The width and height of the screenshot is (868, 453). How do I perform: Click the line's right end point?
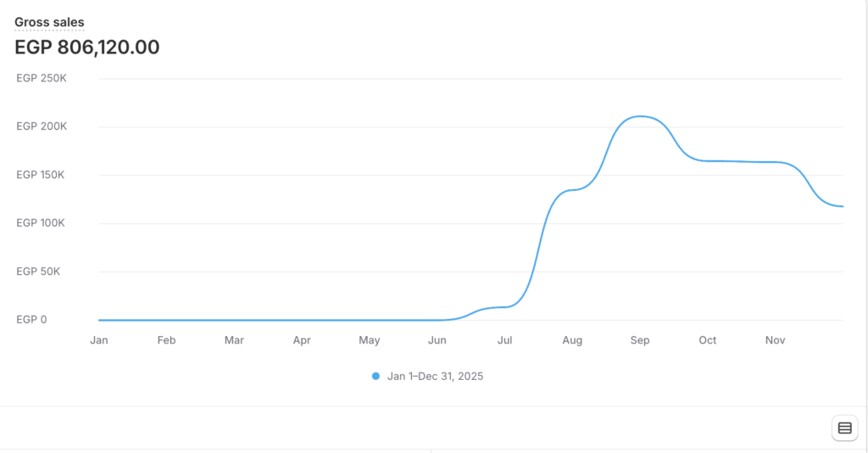coord(843,206)
